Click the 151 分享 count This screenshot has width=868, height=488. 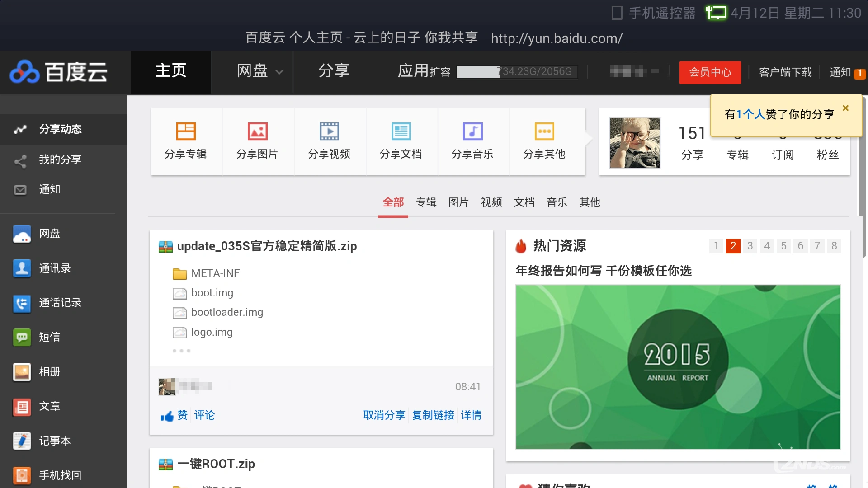[692, 142]
